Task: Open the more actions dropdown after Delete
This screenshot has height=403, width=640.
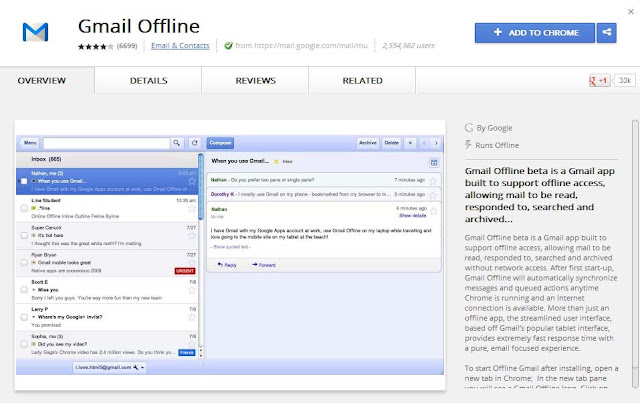Action: coord(410,143)
